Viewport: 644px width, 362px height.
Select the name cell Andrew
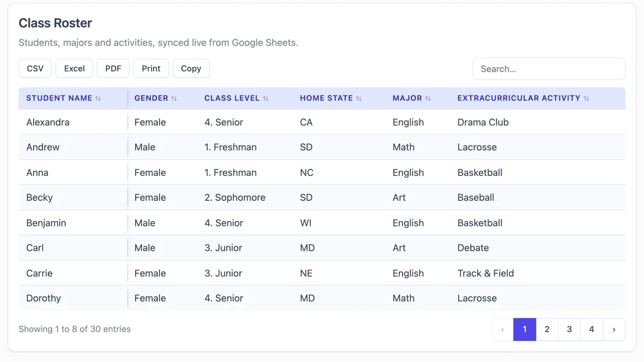click(x=43, y=147)
